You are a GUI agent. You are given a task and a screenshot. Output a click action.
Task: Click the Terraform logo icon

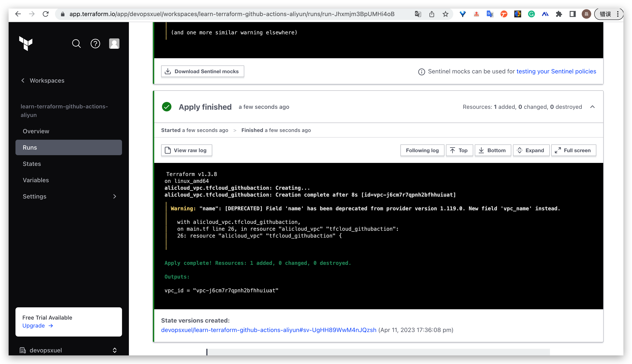(x=26, y=44)
